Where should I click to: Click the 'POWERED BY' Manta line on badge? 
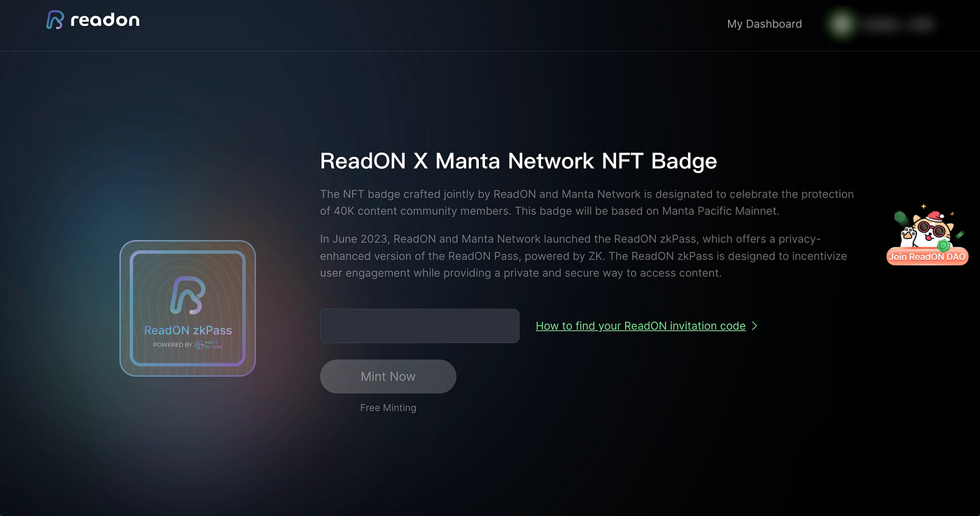(x=173, y=344)
